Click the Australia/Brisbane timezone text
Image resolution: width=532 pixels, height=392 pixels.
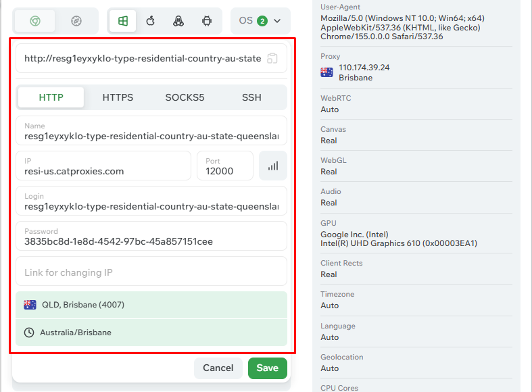pos(76,333)
